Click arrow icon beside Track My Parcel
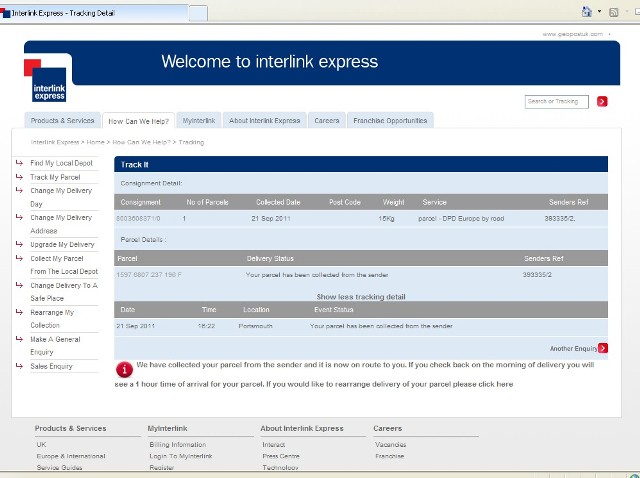The height and width of the screenshot is (478, 640). (x=19, y=177)
